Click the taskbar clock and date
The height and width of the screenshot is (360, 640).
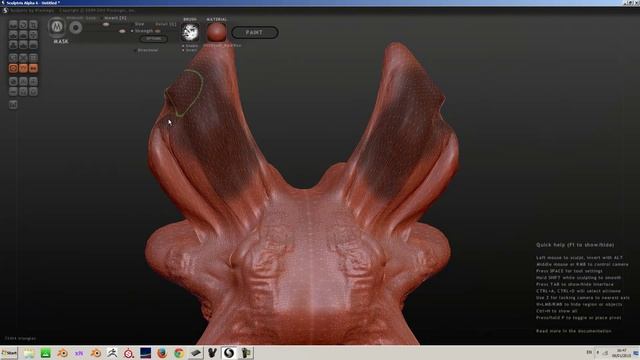pyautogui.click(x=622, y=353)
